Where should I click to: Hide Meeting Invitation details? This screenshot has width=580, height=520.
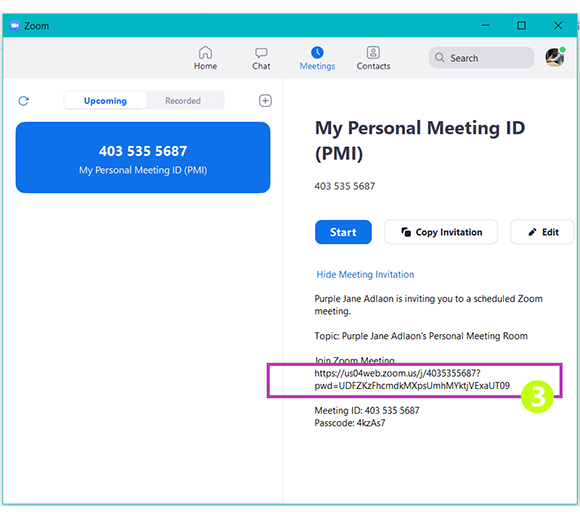[365, 274]
